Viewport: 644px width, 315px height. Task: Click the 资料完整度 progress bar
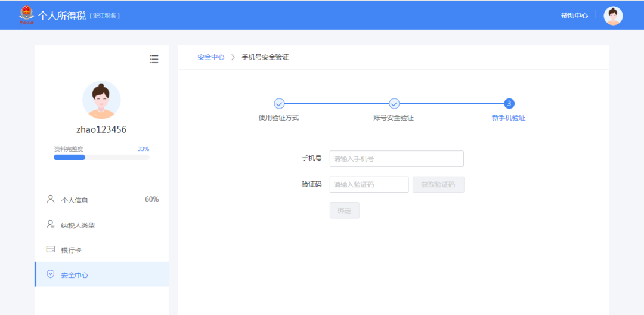point(101,157)
